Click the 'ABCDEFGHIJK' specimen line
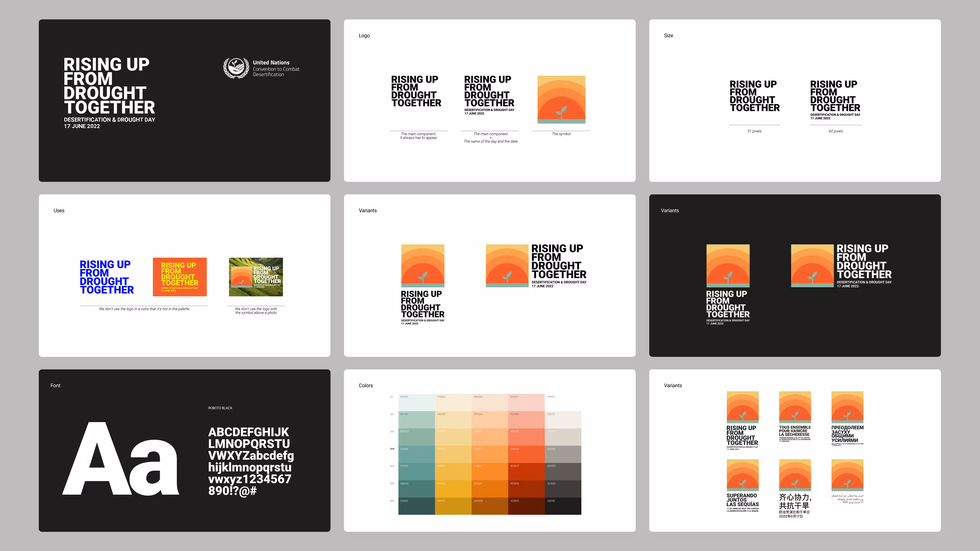 point(248,432)
